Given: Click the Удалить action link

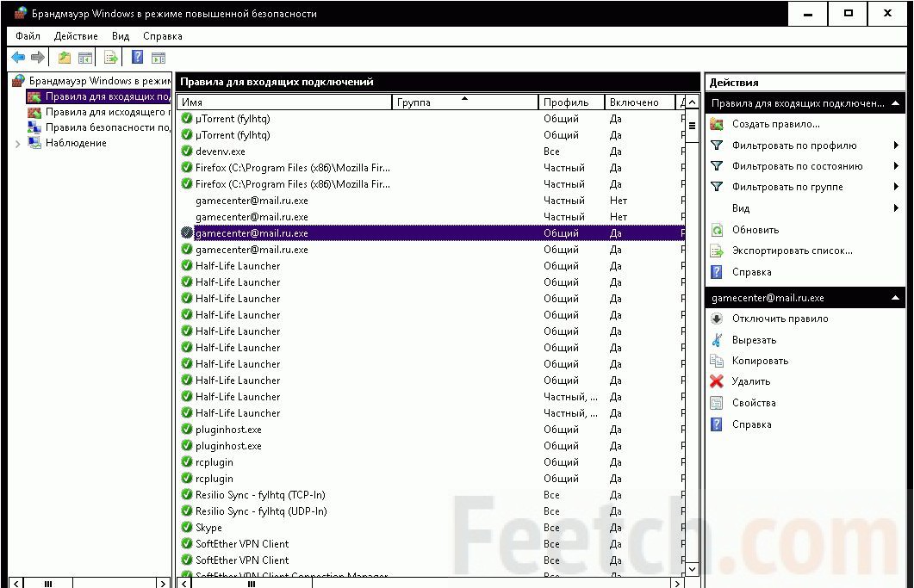Looking at the screenshot, I should click(751, 381).
